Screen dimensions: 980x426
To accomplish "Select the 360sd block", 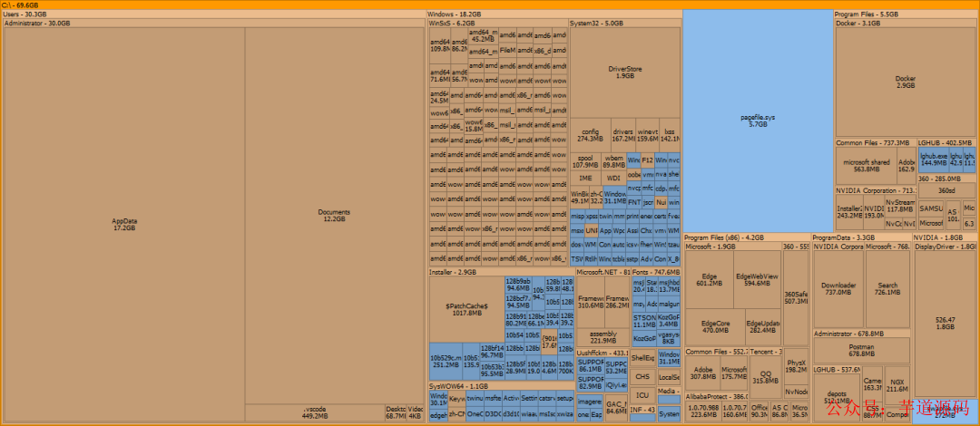I will 946,189.
